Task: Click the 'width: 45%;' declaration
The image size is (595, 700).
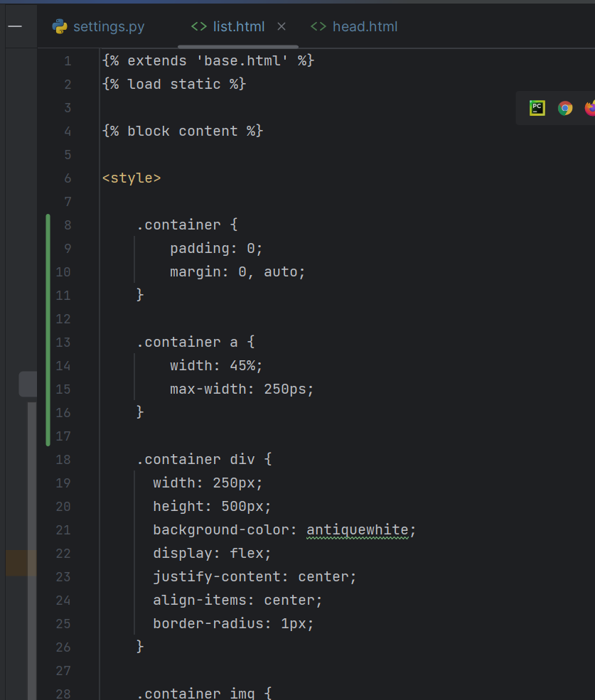Action: [x=216, y=365]
